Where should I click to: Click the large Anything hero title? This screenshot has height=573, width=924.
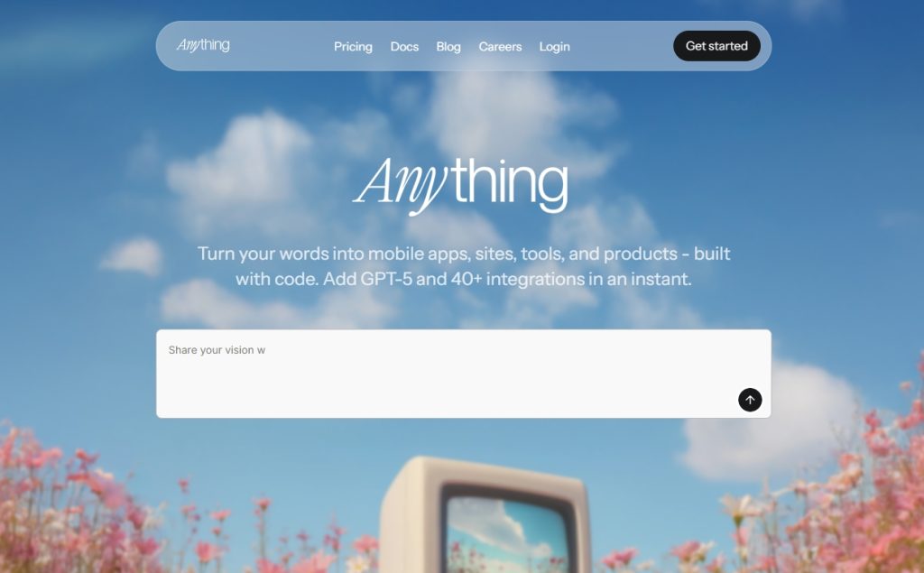[x=461, y=184]
